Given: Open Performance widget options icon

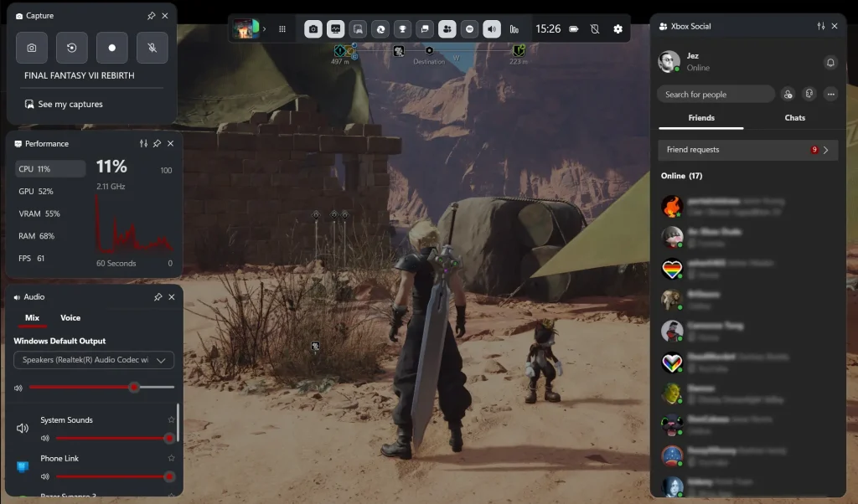Looking at the screenshot, I should click(x=143, y=144).
